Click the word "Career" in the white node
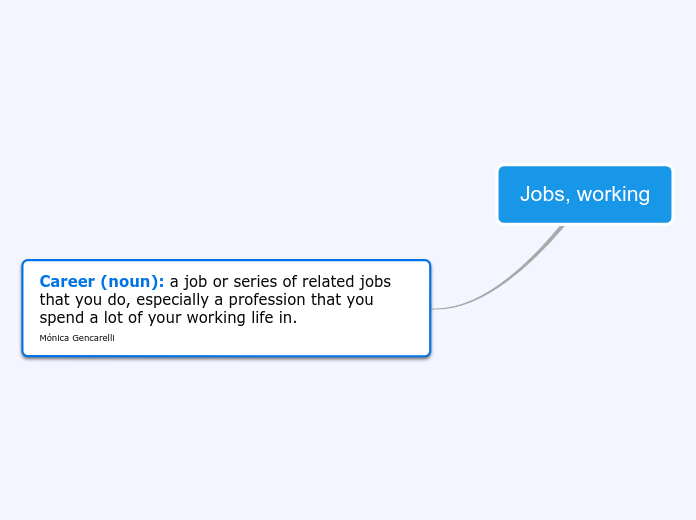The height and width of the screenshot is (520, 696). (x=67, y=282)
